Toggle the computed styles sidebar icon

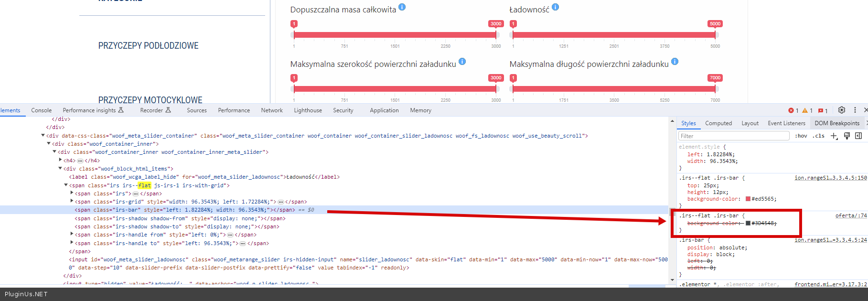[x=858, y=136]
